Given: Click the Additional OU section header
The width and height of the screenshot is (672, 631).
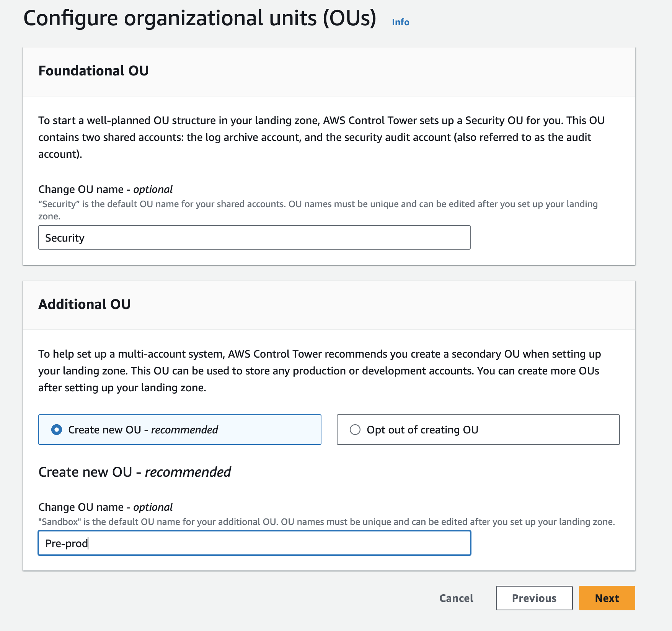Looking at the screenshot, I should tap(84, 304).
